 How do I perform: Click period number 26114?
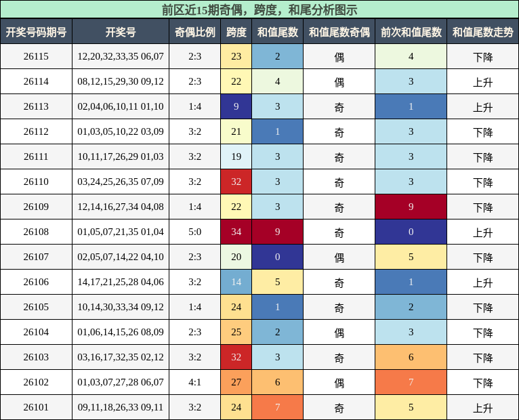(x=36, y=81)
